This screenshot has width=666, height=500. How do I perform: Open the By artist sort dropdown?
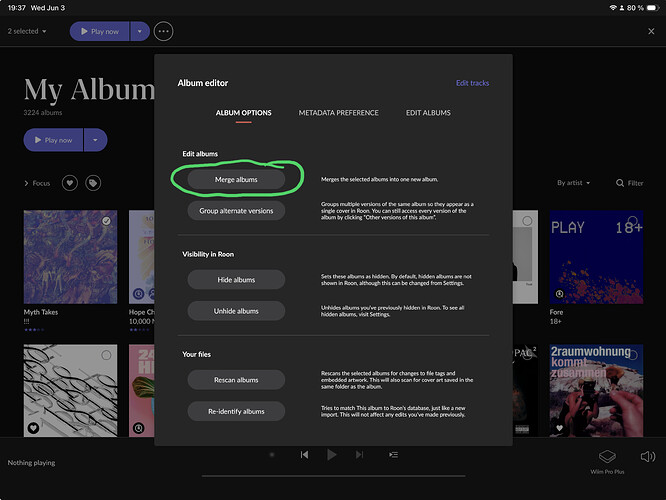[x=573, y=183]
